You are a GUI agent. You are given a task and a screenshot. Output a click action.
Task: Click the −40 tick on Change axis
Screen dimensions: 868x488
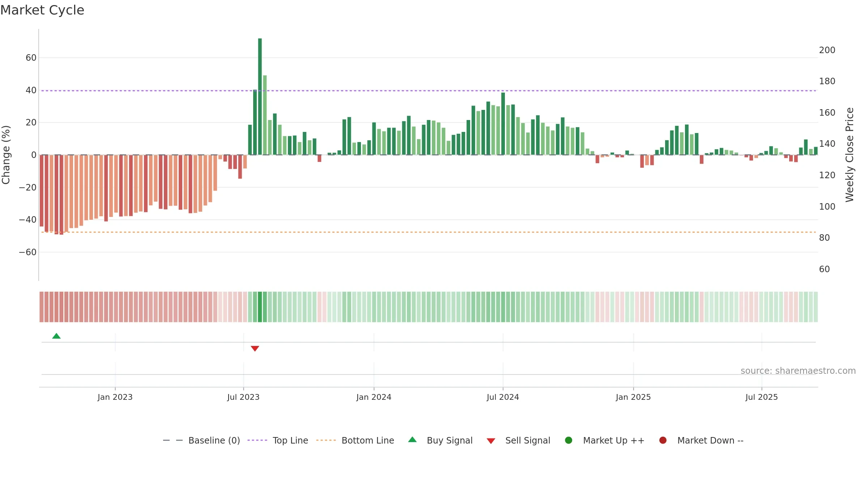tap(27, 220)
